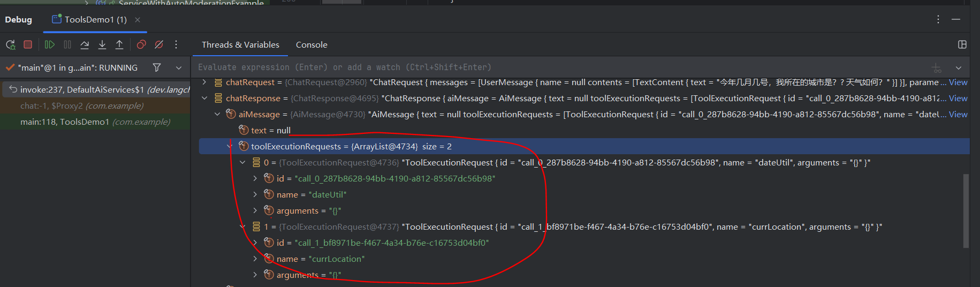The image size is (980, 287).
Task: Step into the method
Action: [x=102, y=44]
